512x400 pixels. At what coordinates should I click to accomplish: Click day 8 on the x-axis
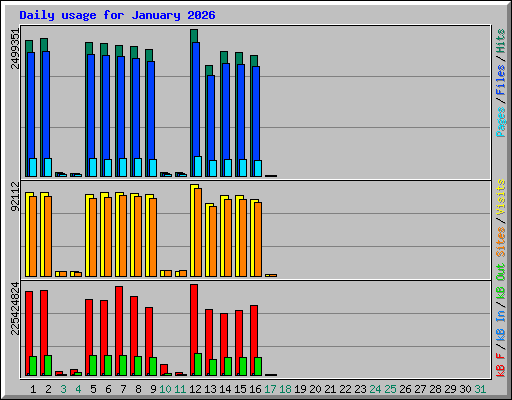138,389
